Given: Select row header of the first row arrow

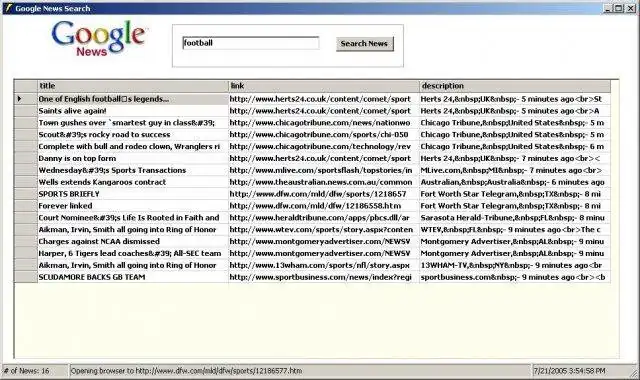Looking at the screenshot, I should (26, 99).
